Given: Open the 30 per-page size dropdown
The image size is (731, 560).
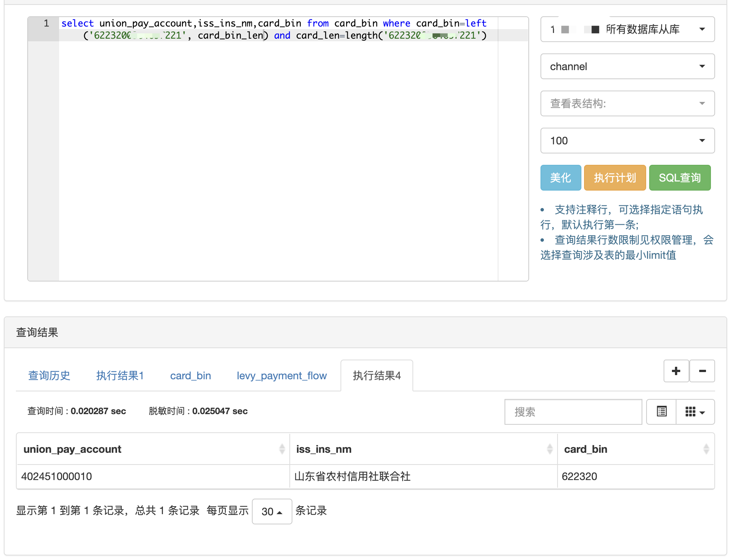Looking at the screenshot, I should 272,512.
